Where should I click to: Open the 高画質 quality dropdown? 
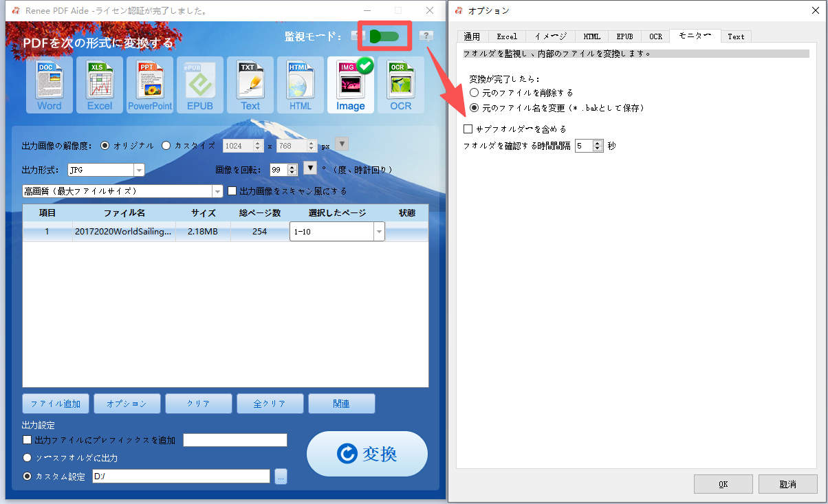point(217,191)
